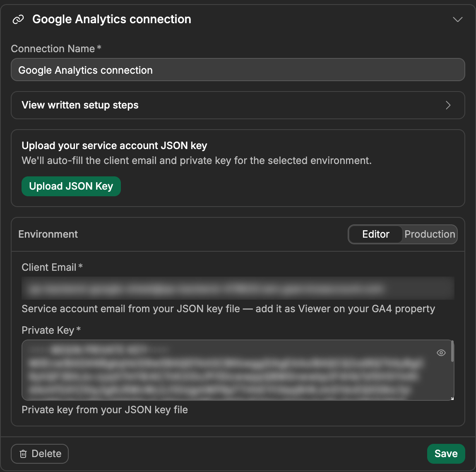Select the Editor environment tab
Viewport: 476px width, 472px height.
(x=375, y=234)
